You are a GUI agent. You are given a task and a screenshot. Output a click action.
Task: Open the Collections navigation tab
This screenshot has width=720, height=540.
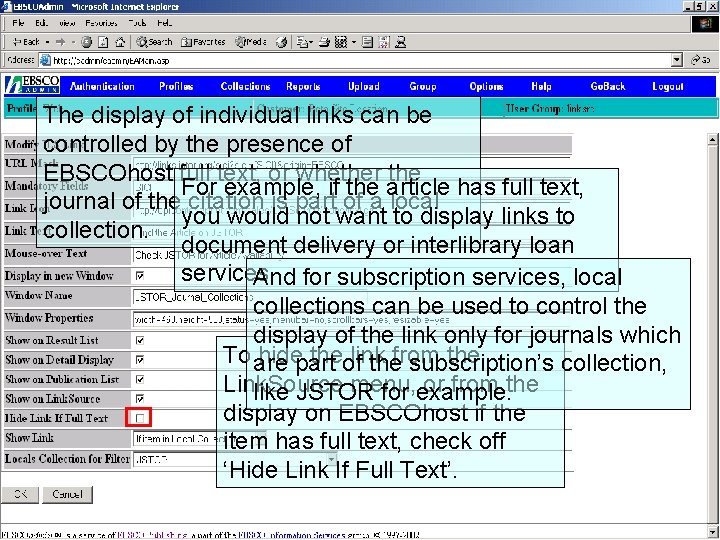pos(245,86)
